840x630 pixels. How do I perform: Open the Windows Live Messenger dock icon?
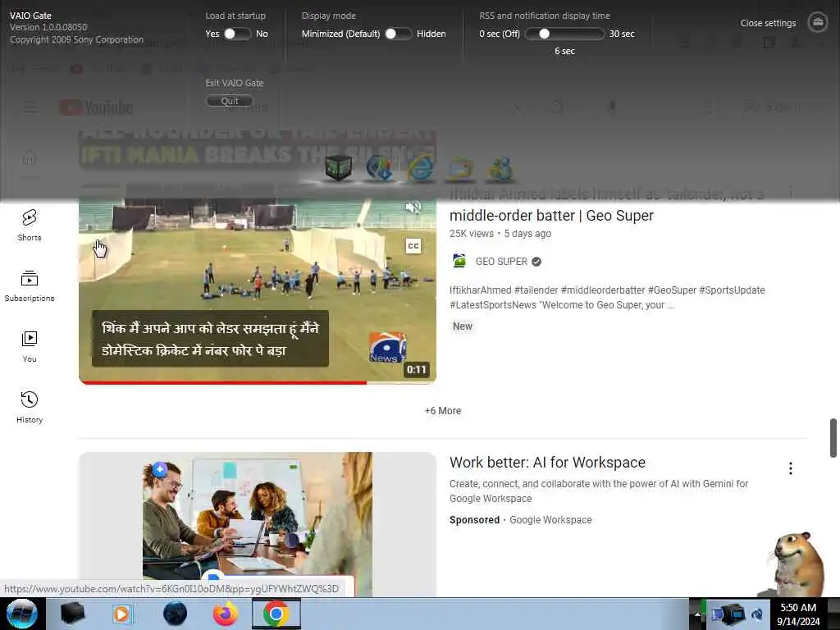point(500,169)
